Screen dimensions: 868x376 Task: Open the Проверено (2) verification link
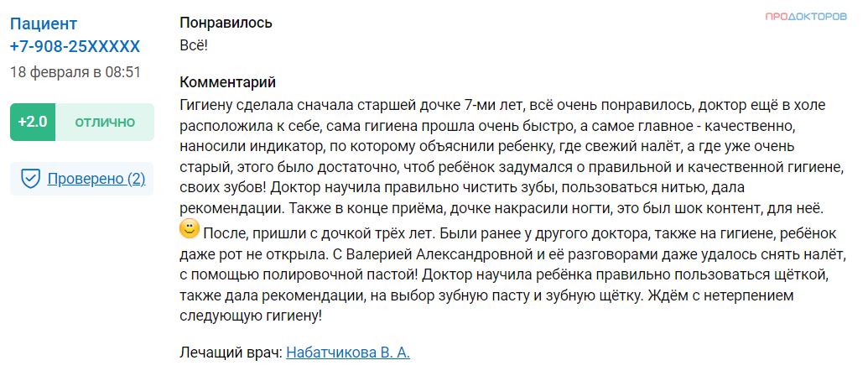click(96, 179)
